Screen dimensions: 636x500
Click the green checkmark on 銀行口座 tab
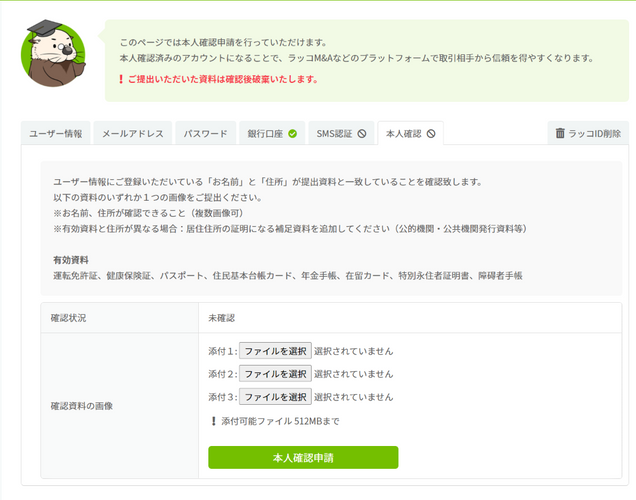click(292, 133)
